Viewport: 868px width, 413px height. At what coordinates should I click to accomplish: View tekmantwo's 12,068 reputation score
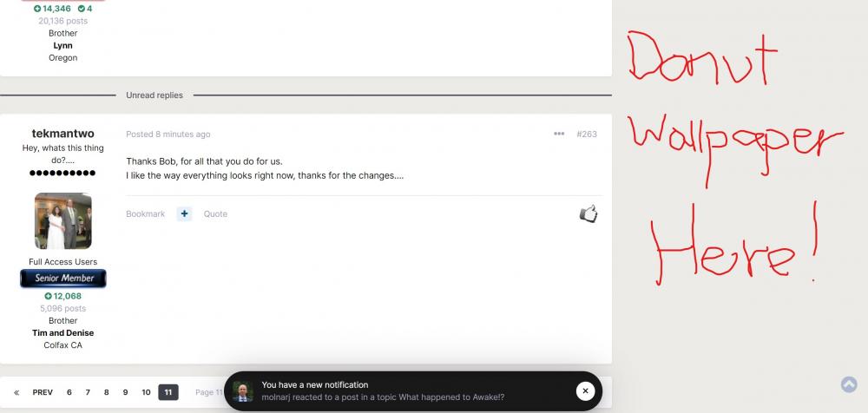pos(63,296)
